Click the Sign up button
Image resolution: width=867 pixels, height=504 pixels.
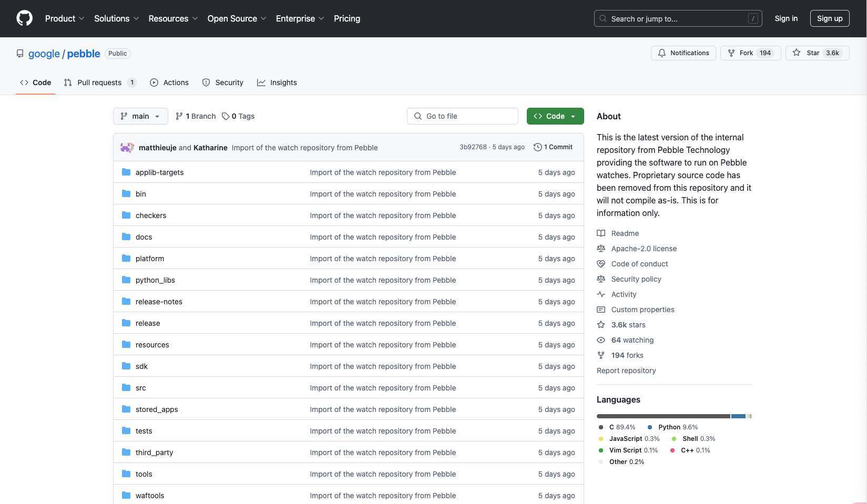click(829, 18)
